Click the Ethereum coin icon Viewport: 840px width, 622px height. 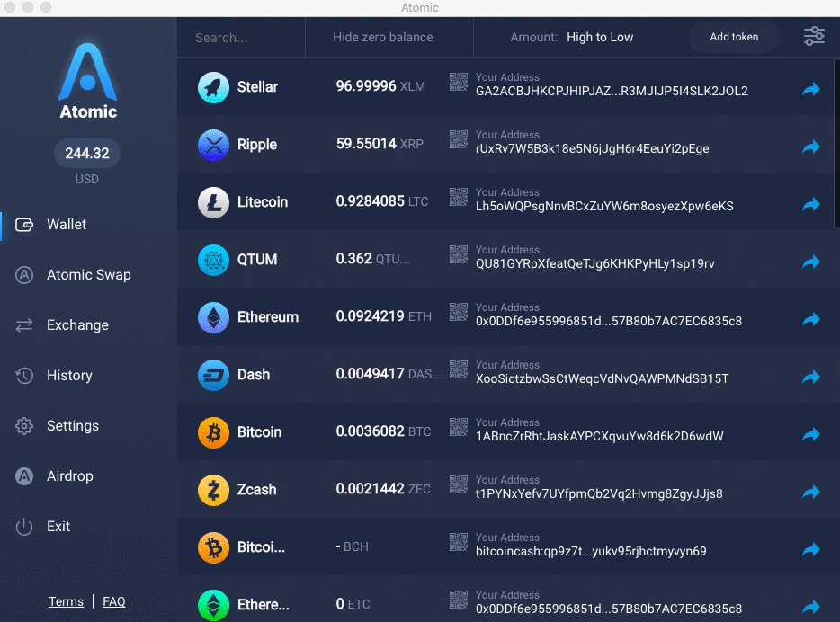point(213,317)
